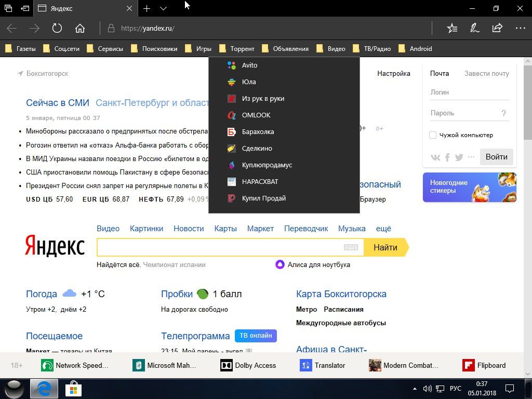Click the Логин input field
This screenshot has height=399, width=532.
click(470, 92)
